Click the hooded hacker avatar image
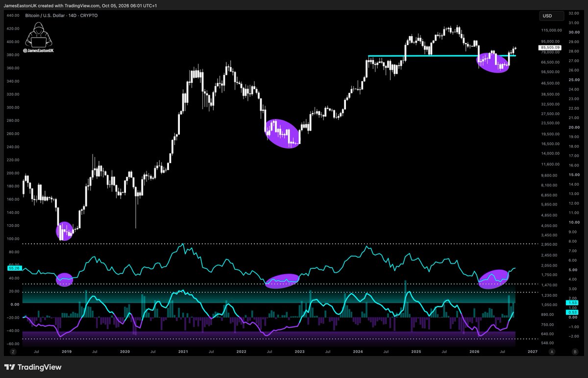This screenshot has width=588, height=378. 38,35
